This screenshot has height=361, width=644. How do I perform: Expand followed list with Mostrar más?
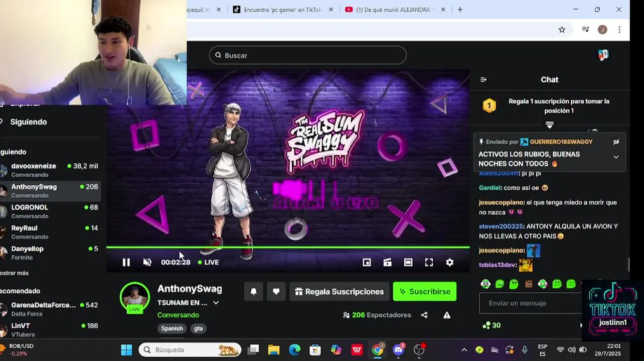pyautogui.click(x=14, y=273)
